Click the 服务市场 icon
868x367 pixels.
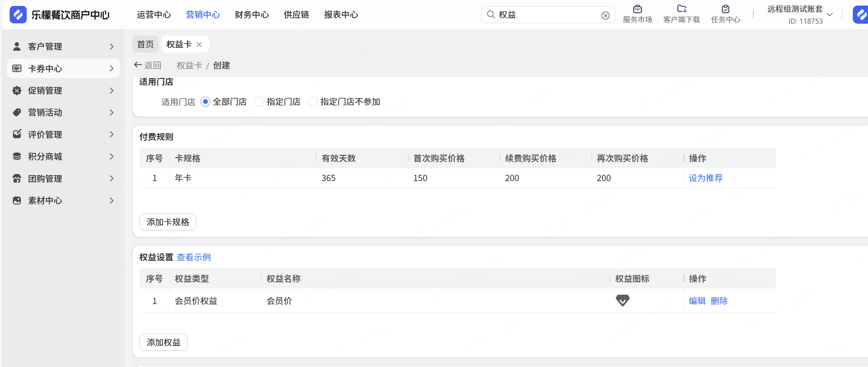click(637, 9)
